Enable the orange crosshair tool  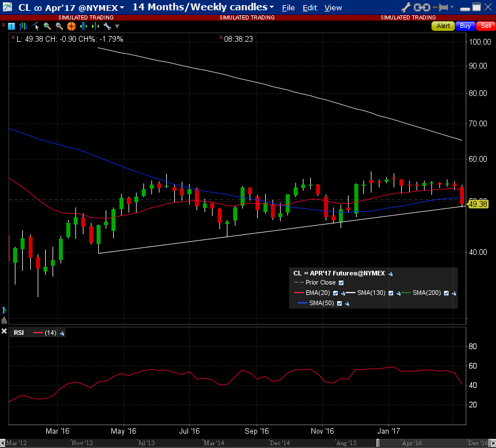[x=71, y=26]
